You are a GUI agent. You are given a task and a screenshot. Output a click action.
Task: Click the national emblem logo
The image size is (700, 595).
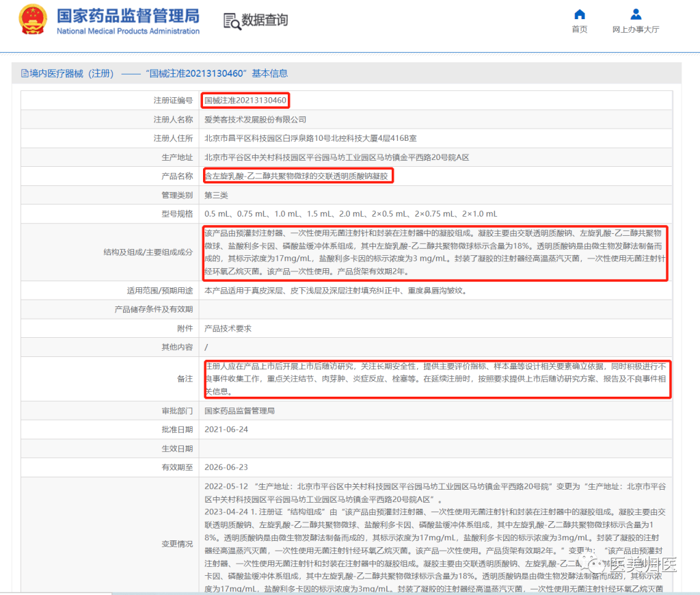coord(33,21)
